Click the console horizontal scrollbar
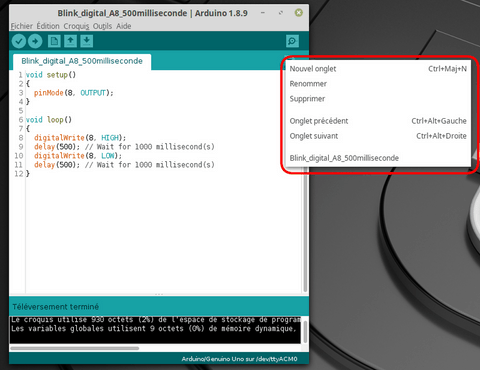This screenshot has height=370, width=480. pos(75,348)
